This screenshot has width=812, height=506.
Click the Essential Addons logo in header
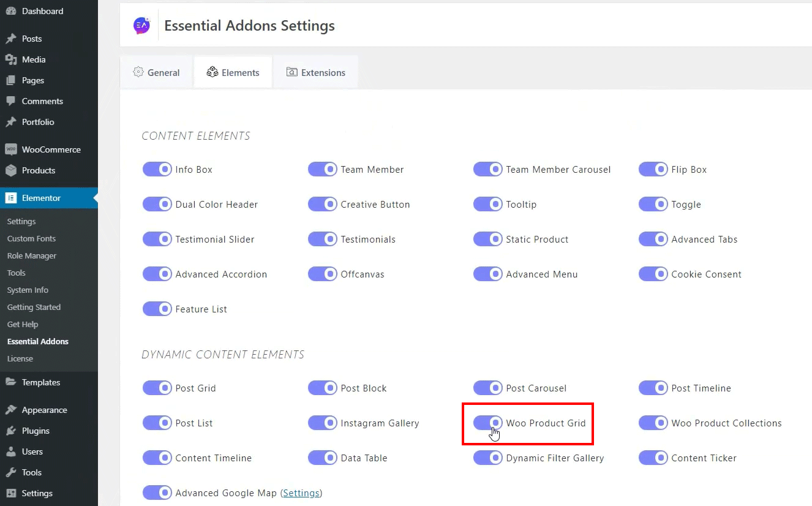[141, 25]
